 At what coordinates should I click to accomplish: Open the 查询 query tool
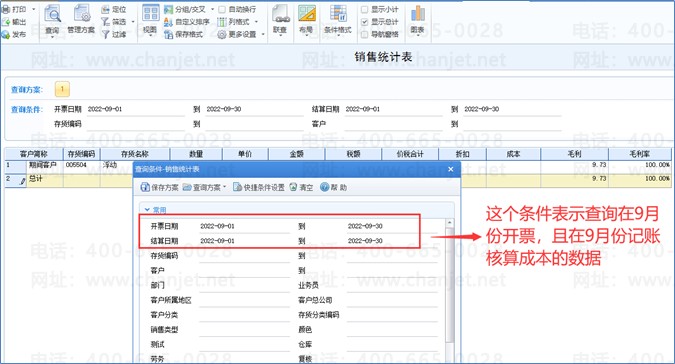pyautogui.click(x=52, y=19)
